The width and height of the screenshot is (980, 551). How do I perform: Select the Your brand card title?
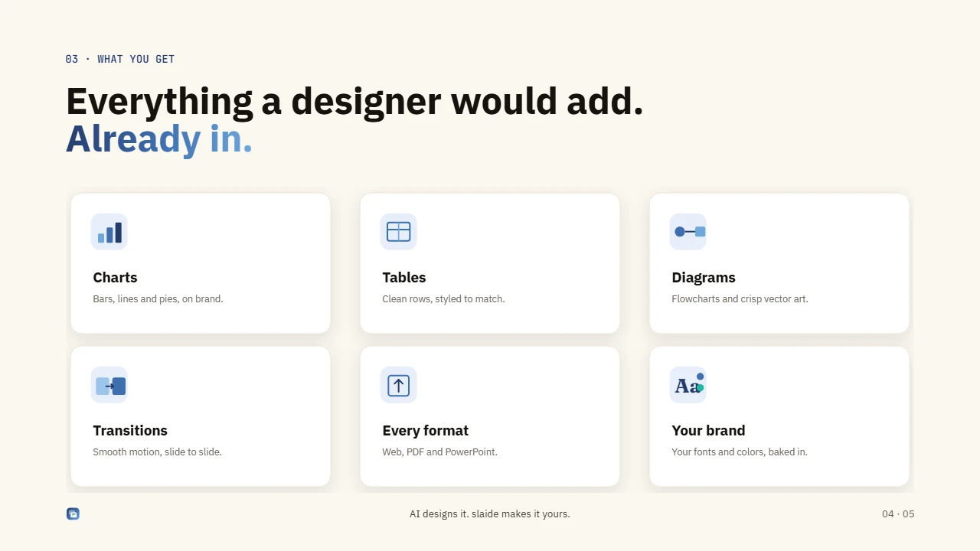tap(708, 430)
